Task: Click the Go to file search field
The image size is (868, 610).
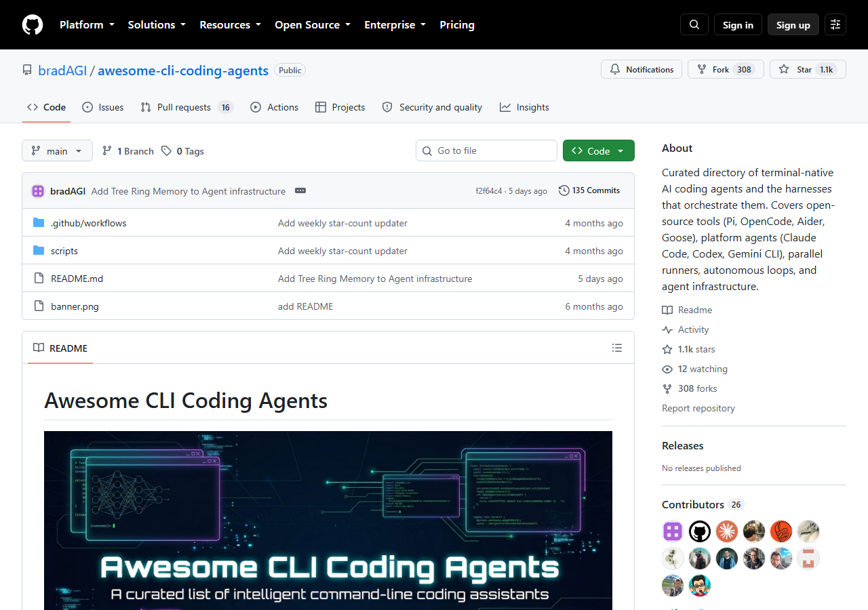Action: tap(486, 150)
